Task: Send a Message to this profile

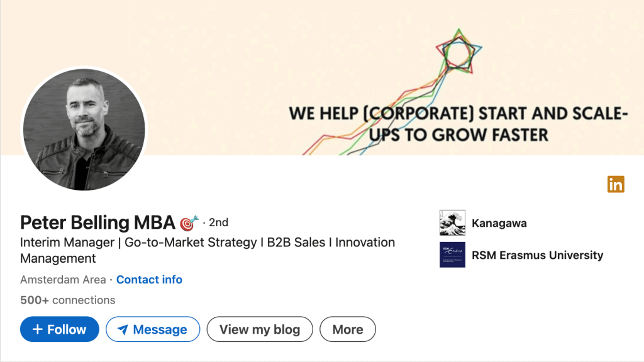Action: tap(153, 329)
